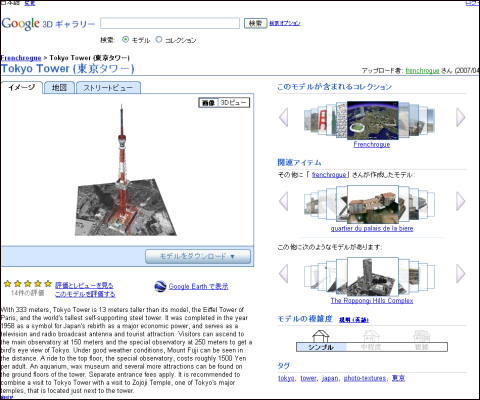Image resolution: width=480 pixels, height=400 pixels.
Task: Click the Tokyo Tower model preview image
Action: point(126,170)
